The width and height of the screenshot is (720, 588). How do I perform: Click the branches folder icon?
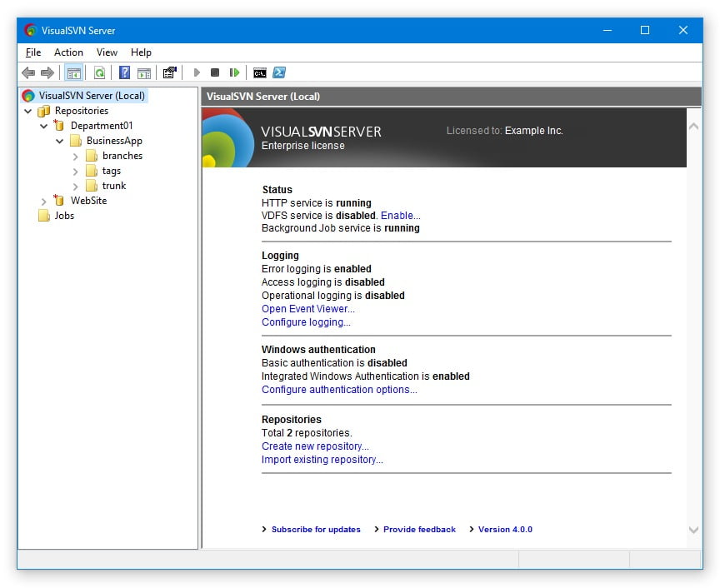click(92, 156)
